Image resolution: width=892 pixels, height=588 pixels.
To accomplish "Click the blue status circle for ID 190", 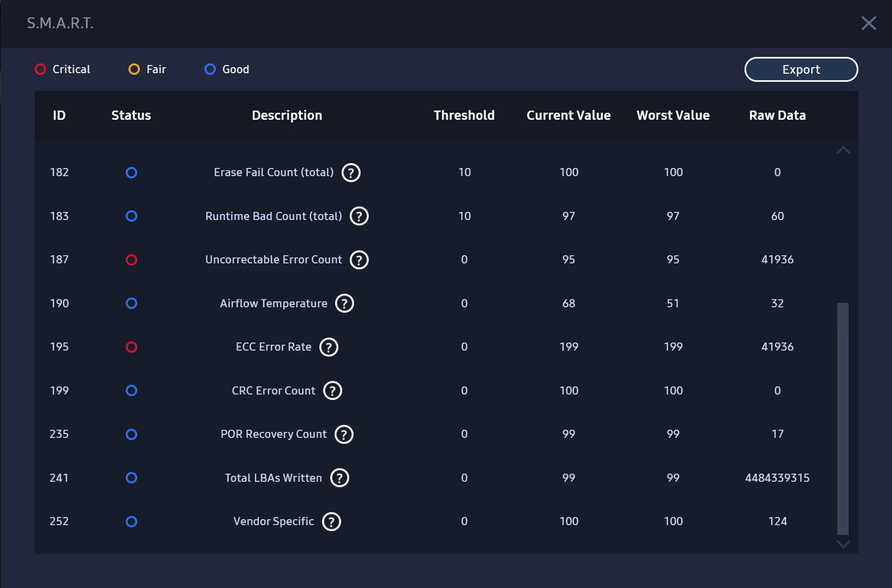I will tap(131, 303).
